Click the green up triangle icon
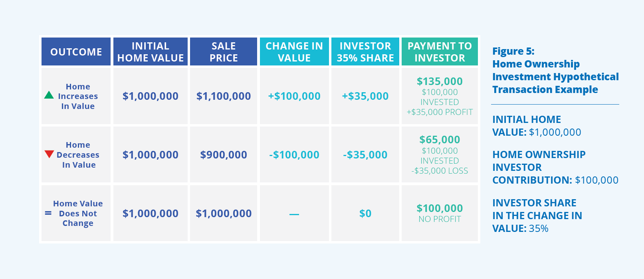 (49, 95)
